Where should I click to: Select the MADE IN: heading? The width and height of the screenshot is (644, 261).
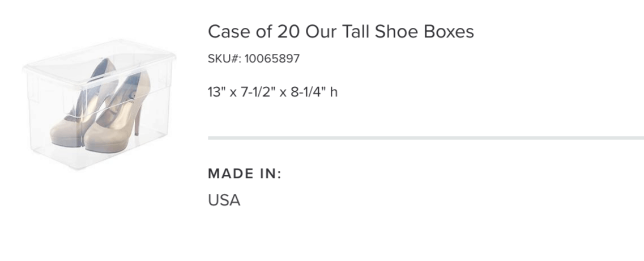[244, 174]
